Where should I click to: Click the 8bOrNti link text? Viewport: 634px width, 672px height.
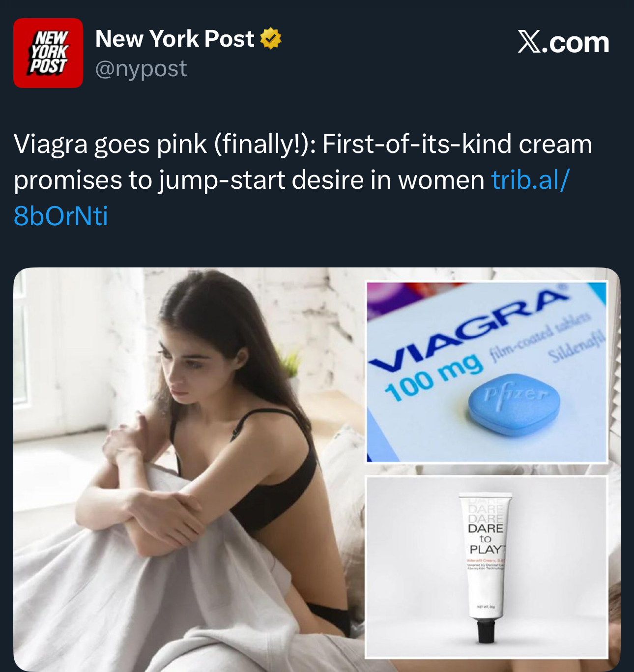61,216
